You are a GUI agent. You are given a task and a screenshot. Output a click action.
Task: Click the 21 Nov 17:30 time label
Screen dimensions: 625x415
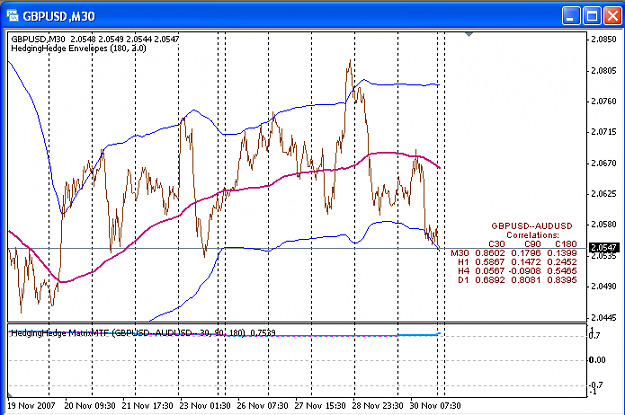click(x=147, y=406)
